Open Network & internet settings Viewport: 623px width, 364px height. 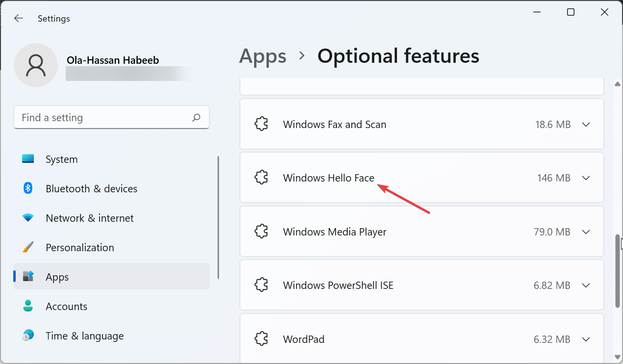tap(111, 218)
